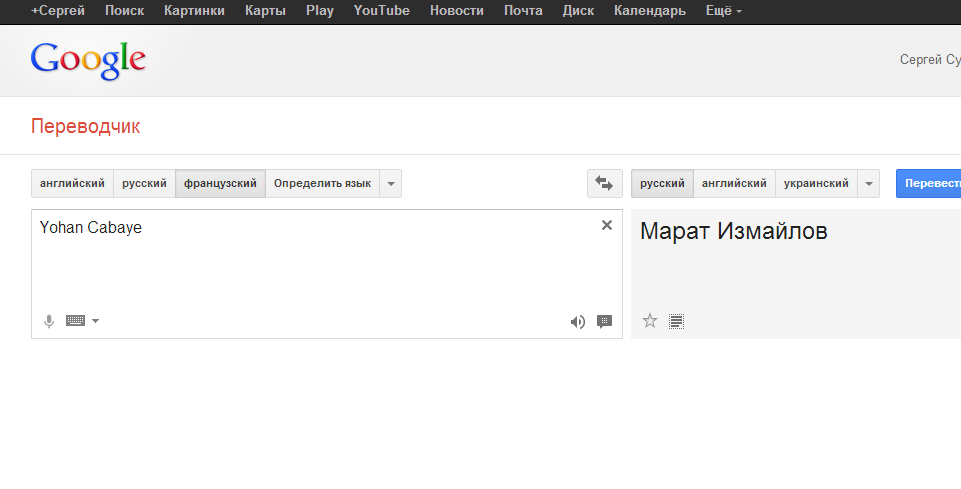Open Play in top bar
961x489 pixels.
tap(320, 11)
